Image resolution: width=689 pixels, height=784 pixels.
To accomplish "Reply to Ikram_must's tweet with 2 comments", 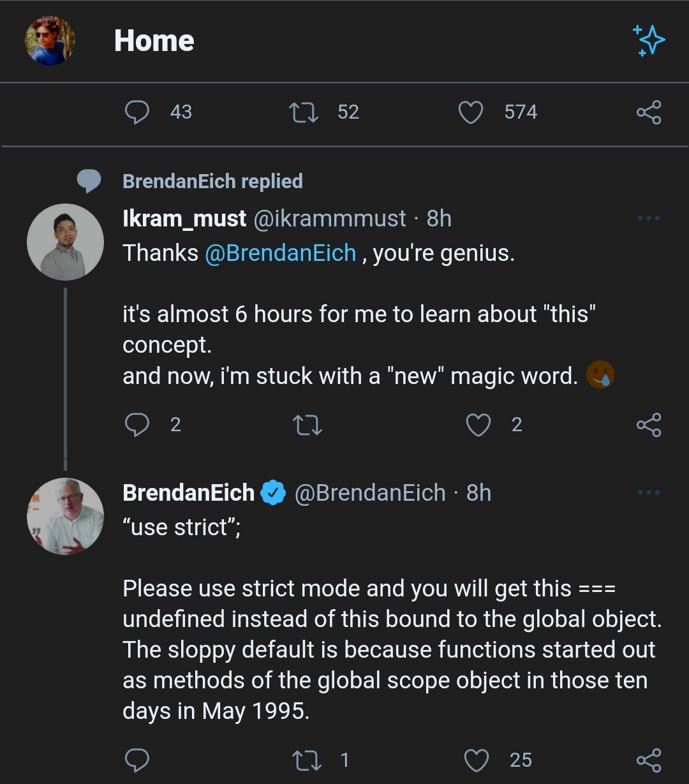I will (x=137, y=425).
